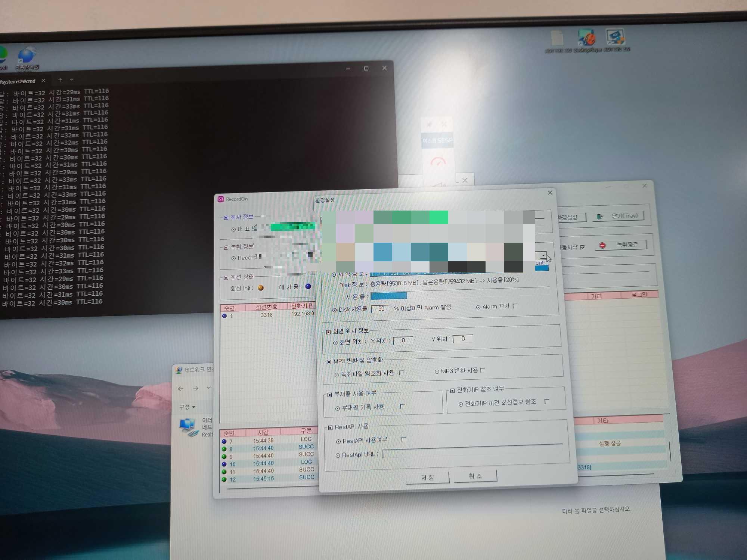Click the orange 회선 Init status icon

pos(261,288)
